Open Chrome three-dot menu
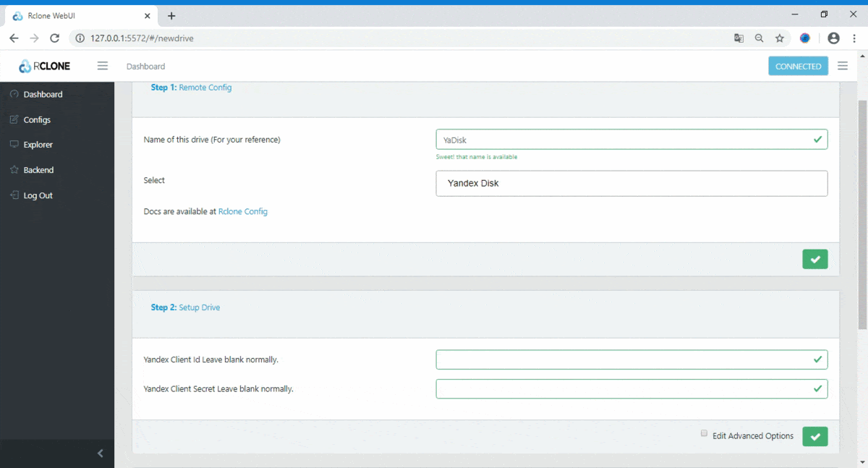This screenshot has width=868, height=468. click(x=856, y=38)
